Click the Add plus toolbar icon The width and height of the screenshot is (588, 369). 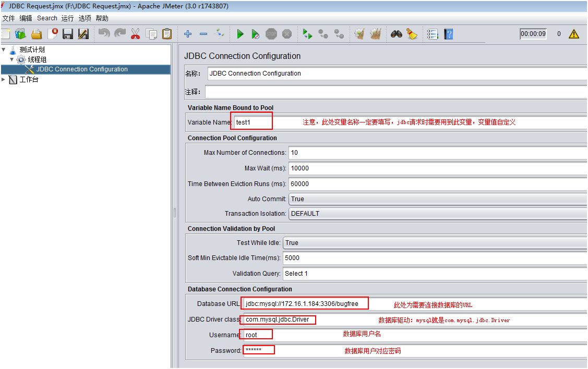tap(188, 34)
